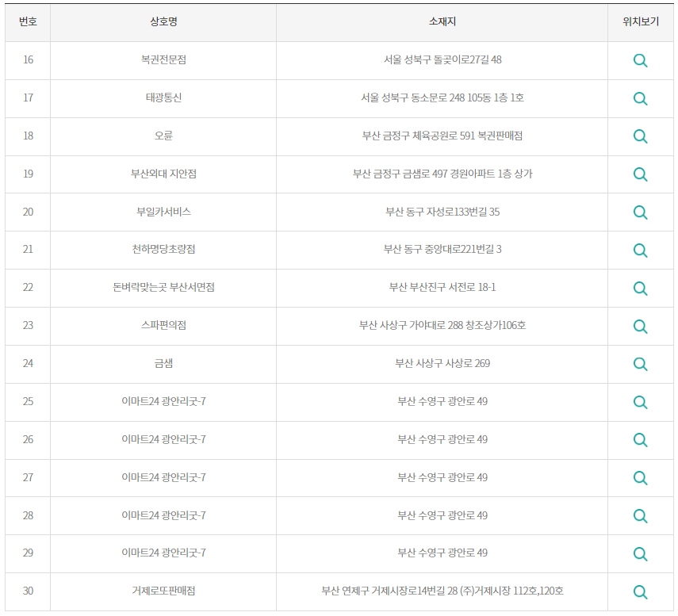Open location search icon for 금샘
Screen dimensions: 678x616
641,365
